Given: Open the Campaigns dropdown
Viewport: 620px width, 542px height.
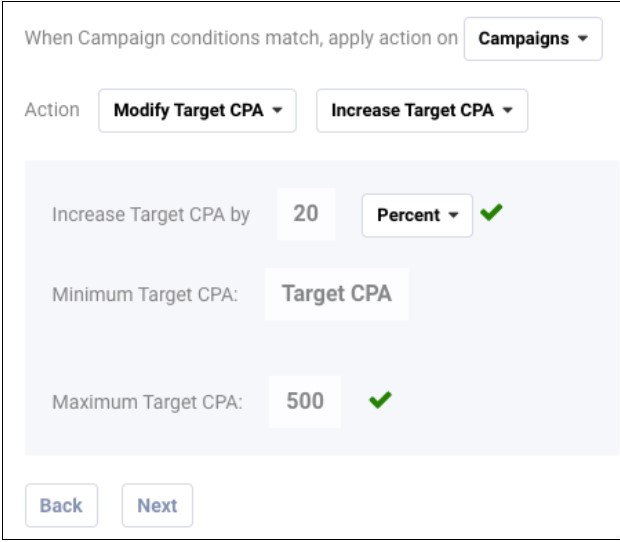Looking at the screenshot, I should 532,40.
